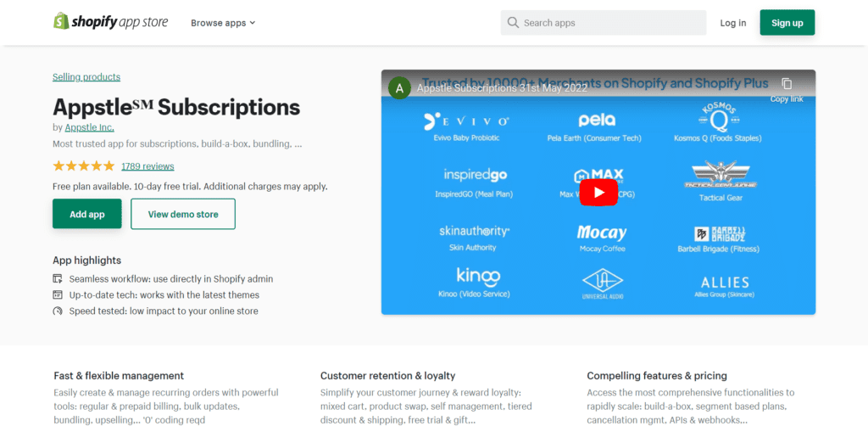Click the App highlights heading
The width and height of the screenshot is (868, 426).
coord(87,261)
